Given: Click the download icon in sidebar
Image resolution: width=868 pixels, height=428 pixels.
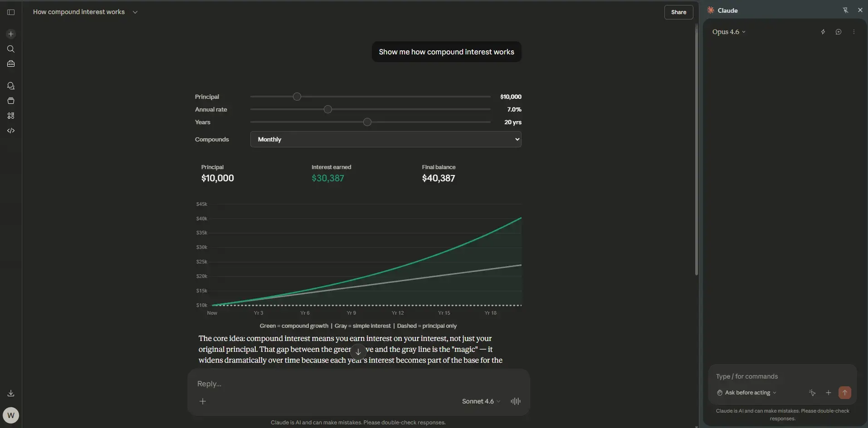Looking at the screenshot, I should pyautogui.click(x=11, y=393).
